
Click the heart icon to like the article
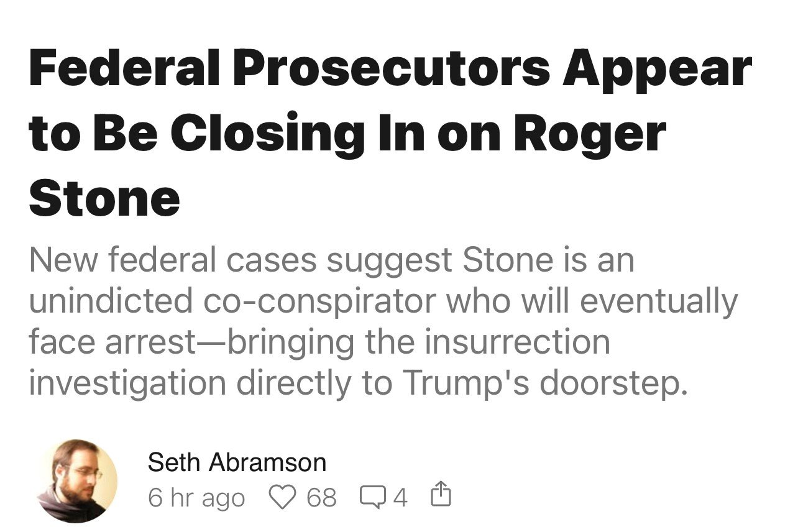point(283,497)
